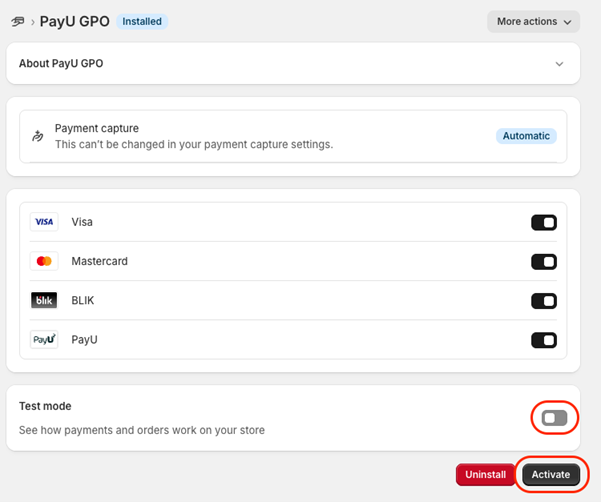
Task: Click the PayU GPO page title
Action: 74,21
